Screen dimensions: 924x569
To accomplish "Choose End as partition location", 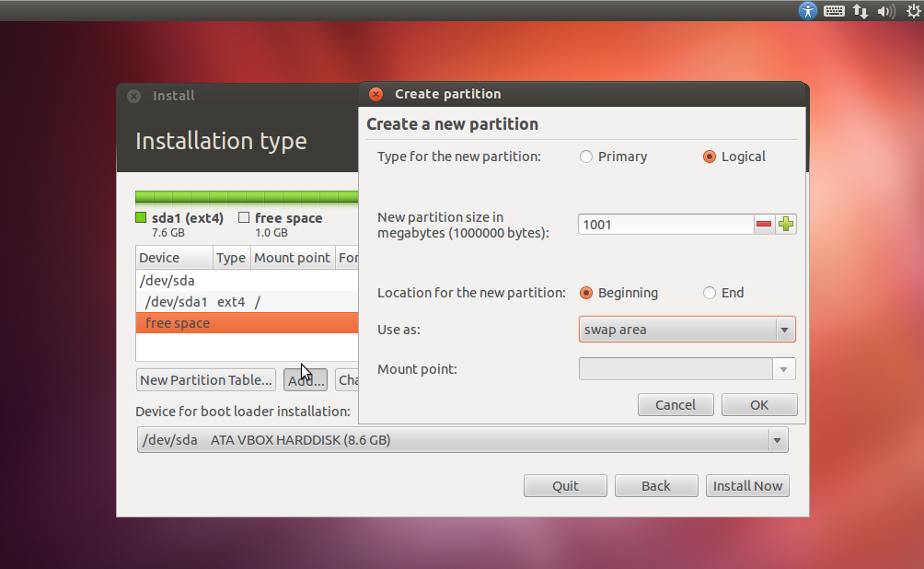I will [x=723, y=293].
